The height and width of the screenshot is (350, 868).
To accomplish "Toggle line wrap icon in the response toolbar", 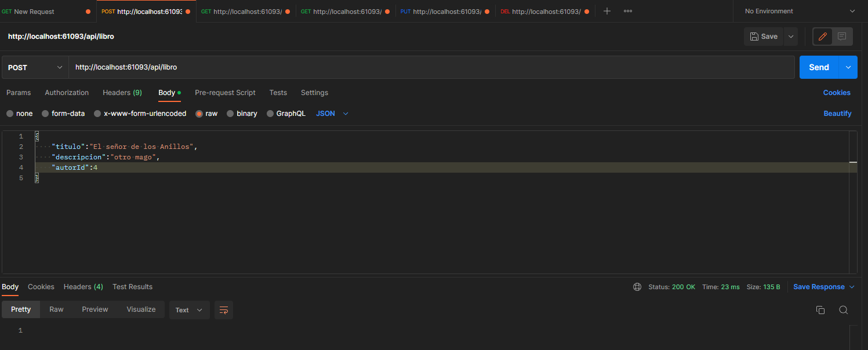I will tap(224, 310).
